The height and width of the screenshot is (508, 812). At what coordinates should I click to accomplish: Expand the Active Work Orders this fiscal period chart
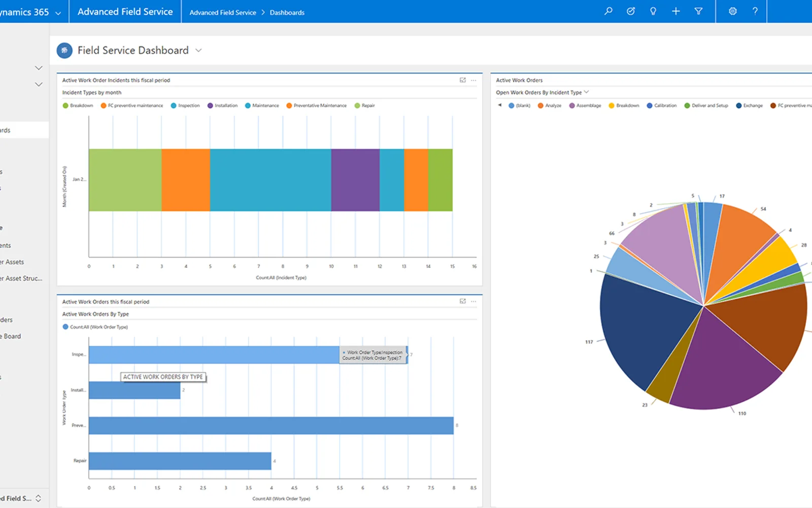462,301
